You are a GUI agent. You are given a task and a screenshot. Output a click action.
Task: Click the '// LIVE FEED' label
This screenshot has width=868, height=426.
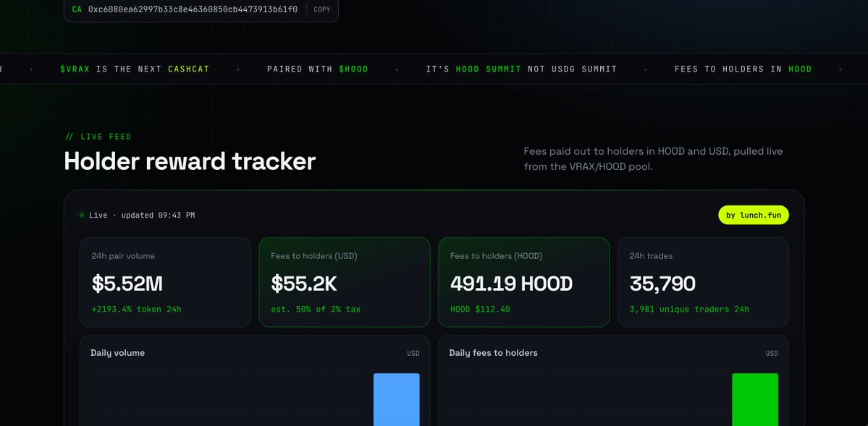coord(98,137)
